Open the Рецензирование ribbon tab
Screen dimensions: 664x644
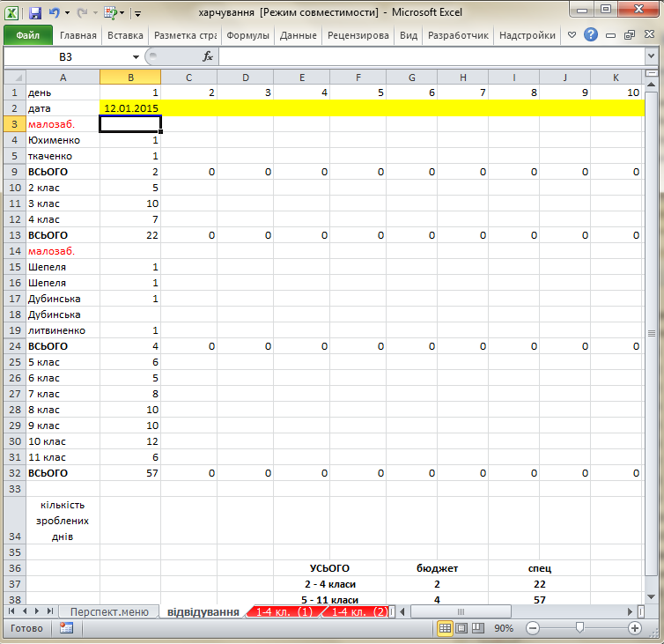(x=358, y=35)
